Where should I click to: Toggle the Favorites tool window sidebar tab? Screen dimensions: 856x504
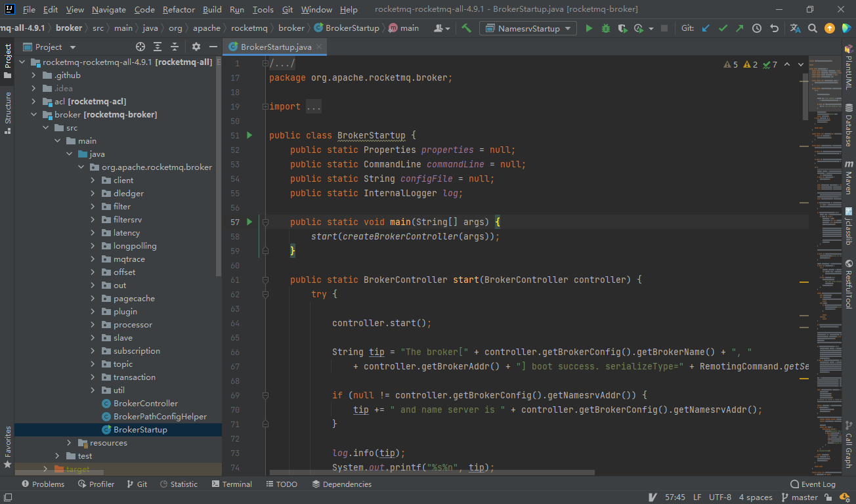pos(7,447)
